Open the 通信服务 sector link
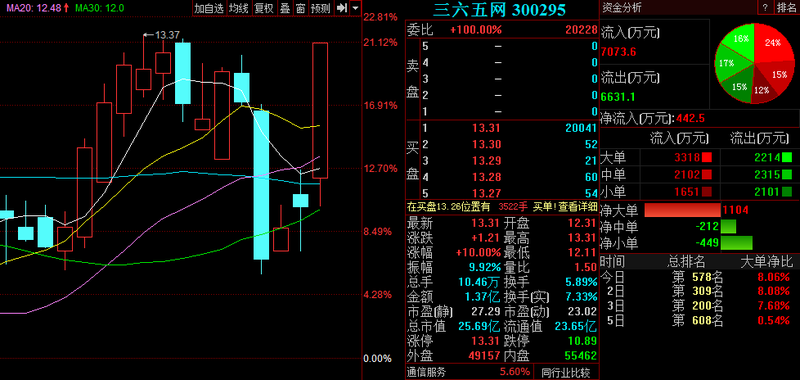The image size is (800, 380). [427, 372]
